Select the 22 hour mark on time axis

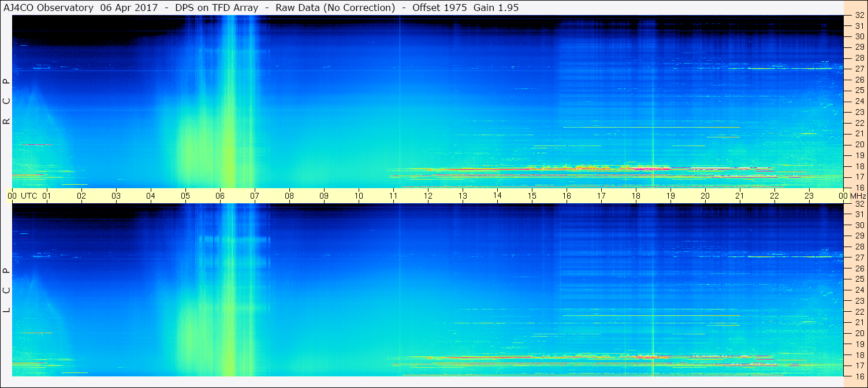(774, 196)
